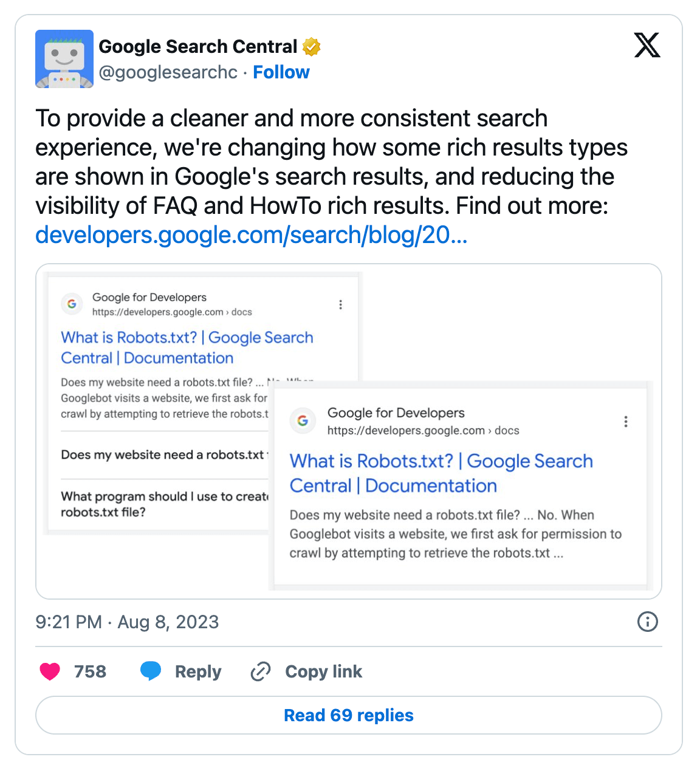Image resolution: width=700 pixels, height=768 pixels.
Task: Click the copy link chain icon
Action: coord(261,671)
